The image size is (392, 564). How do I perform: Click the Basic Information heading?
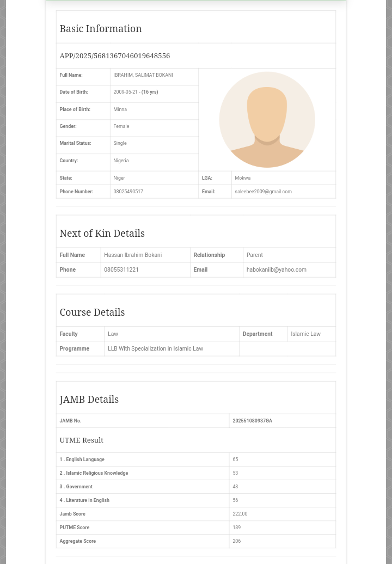click(100, 29)
